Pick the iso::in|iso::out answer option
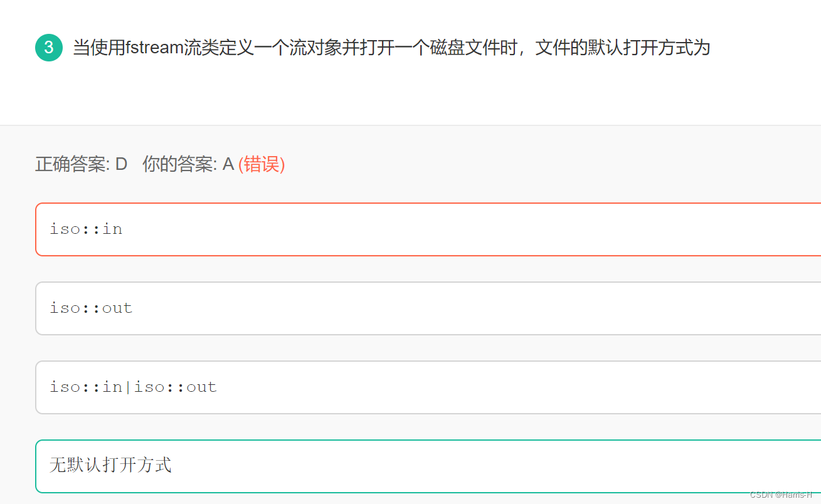Viewport: 821px width, 504px height. pos(428,387)
